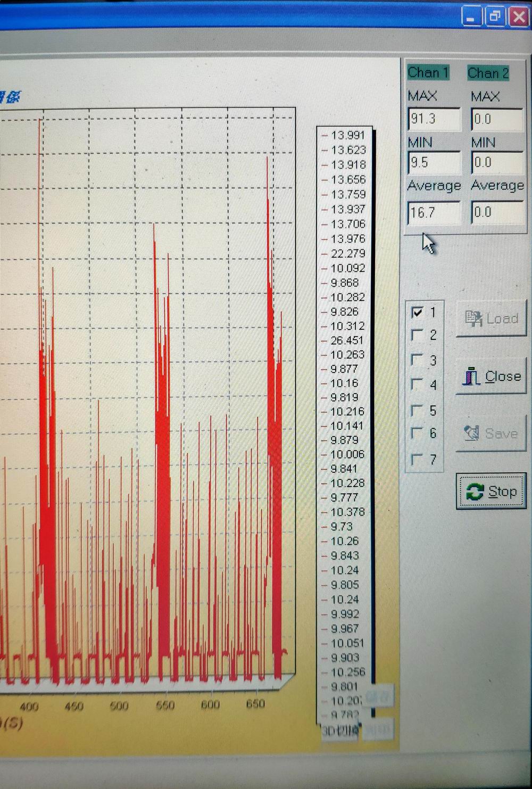Screen dimensions: 532x789
Task: Choose the 10.263 reading in the list
Action: point(347,355)
